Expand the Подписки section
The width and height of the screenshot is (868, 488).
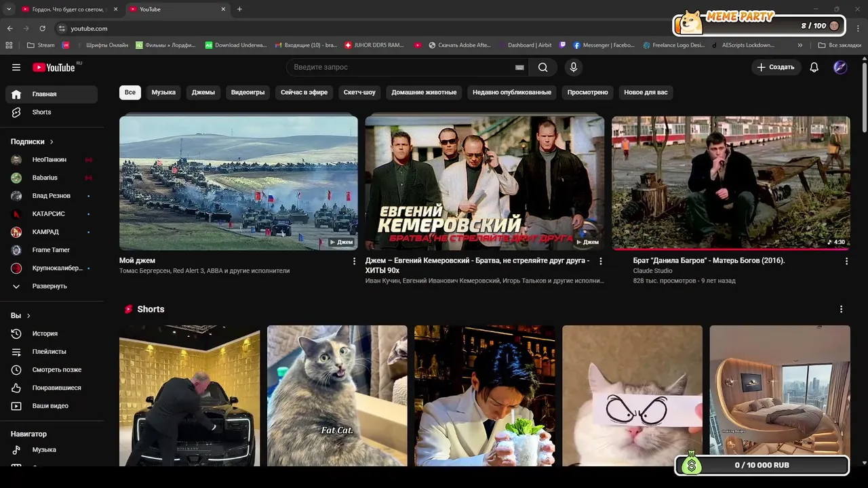33,142
